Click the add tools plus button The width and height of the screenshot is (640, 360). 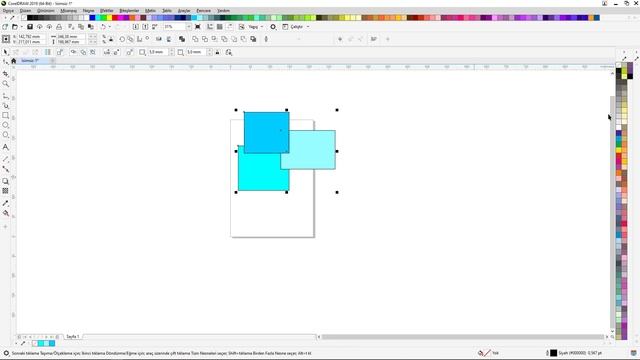[x=5, y=227]
